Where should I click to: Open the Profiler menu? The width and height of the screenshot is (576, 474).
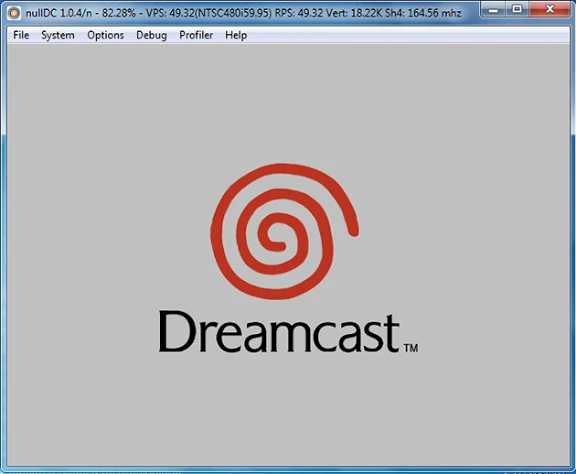[196, 35]
